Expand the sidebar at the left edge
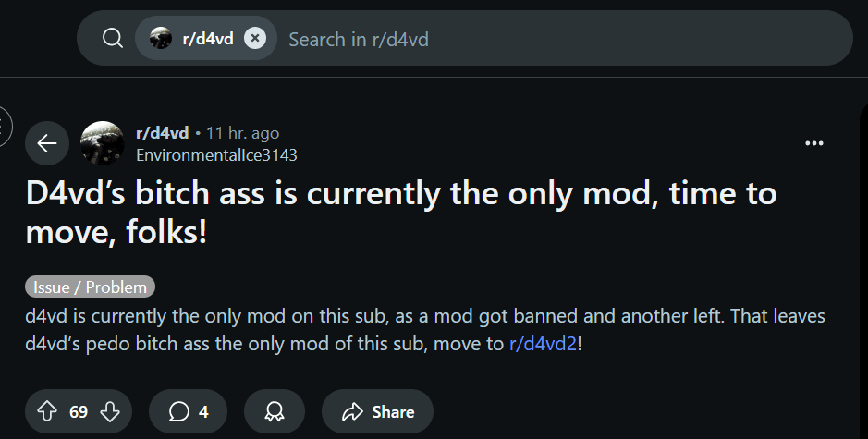Viewport: 868px width, 439px height. [4, 127]
